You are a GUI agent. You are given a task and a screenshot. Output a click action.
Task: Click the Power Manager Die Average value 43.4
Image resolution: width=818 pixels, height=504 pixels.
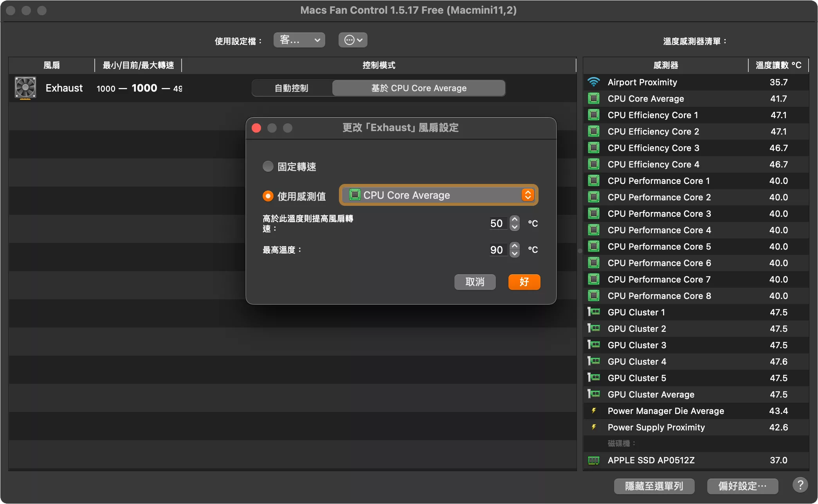(x=778, y=411)
